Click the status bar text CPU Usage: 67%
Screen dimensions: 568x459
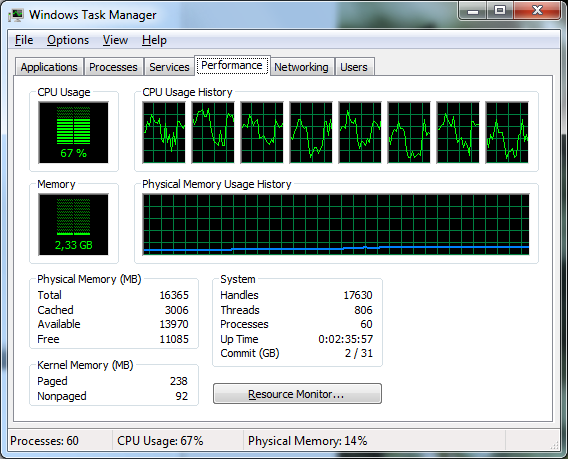[160, 441]
